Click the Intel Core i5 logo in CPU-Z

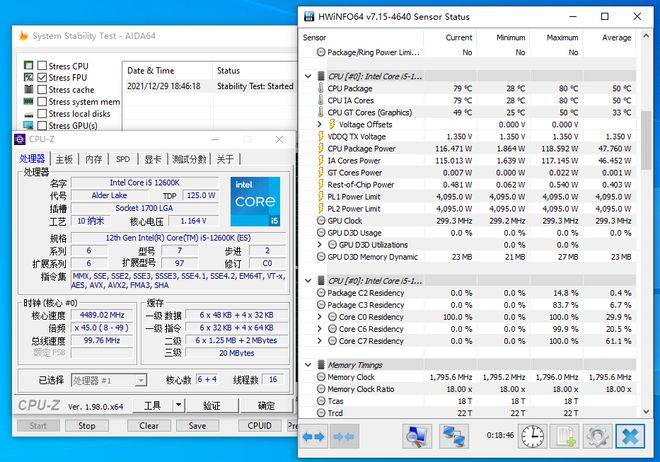click(255, 202)
